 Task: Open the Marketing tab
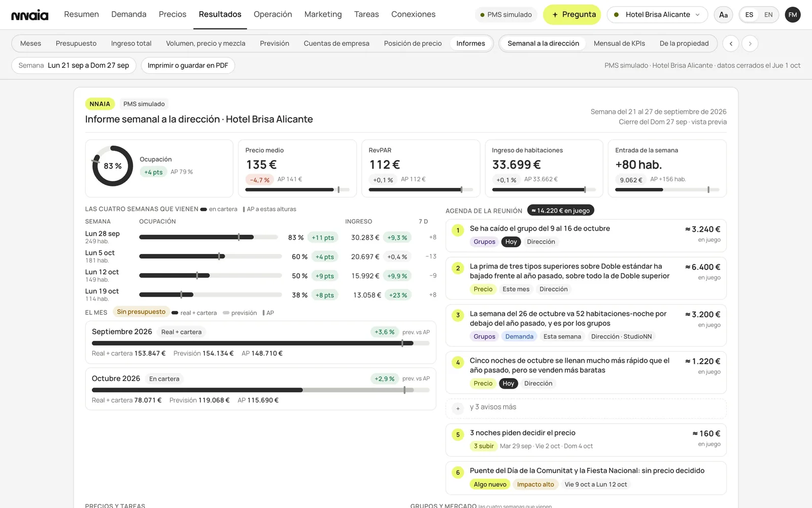point(323,14)
